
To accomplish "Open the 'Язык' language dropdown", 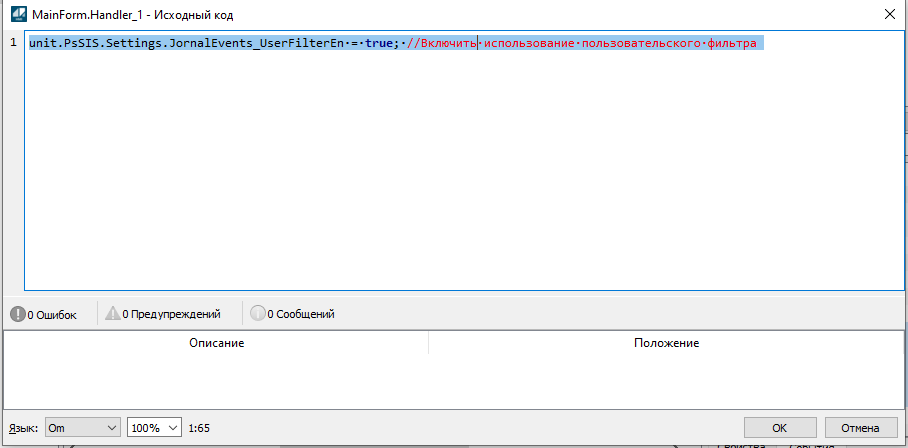I will pyautogui.click(x=82, y=427).
